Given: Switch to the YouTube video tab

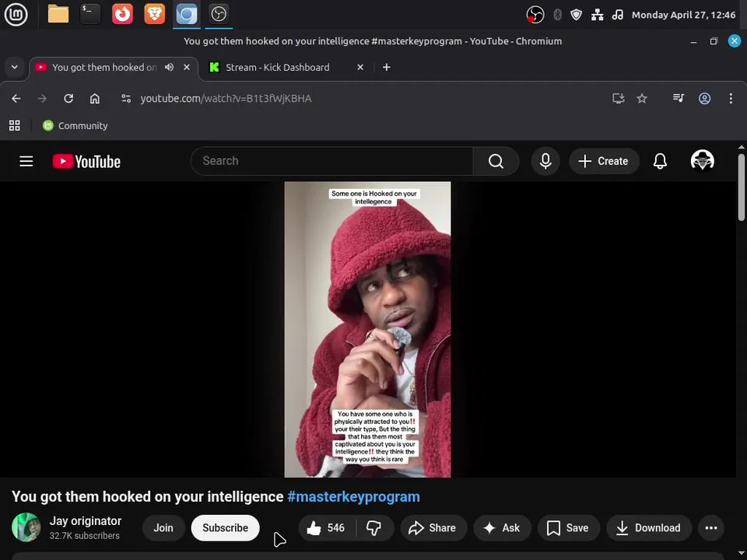Looking at the screenshot, I should point(103,68).
